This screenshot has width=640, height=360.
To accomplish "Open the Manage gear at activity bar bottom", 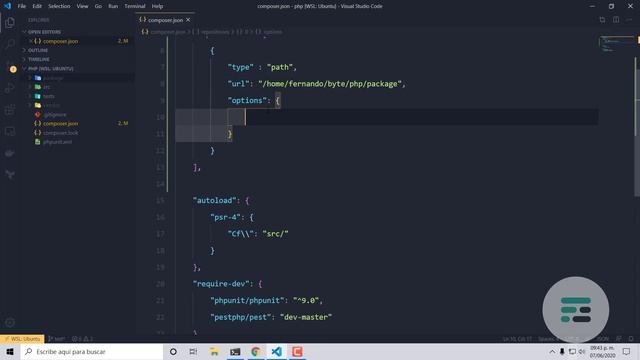I will (10, 322).
